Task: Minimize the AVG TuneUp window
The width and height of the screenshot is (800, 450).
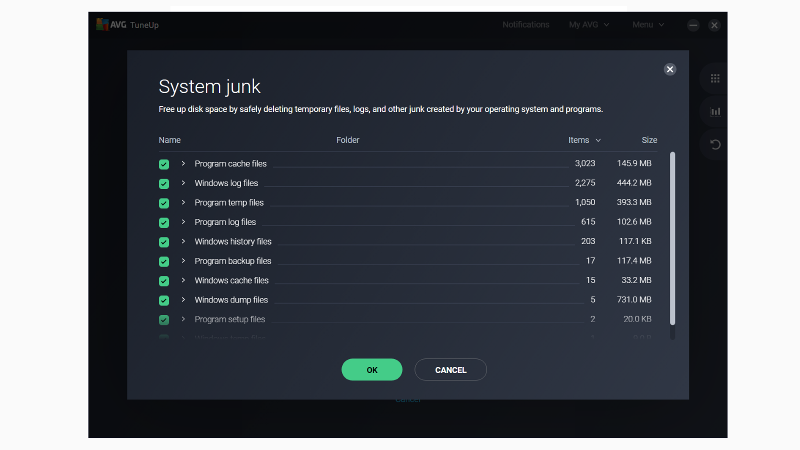Action: (x=693, y=25)
